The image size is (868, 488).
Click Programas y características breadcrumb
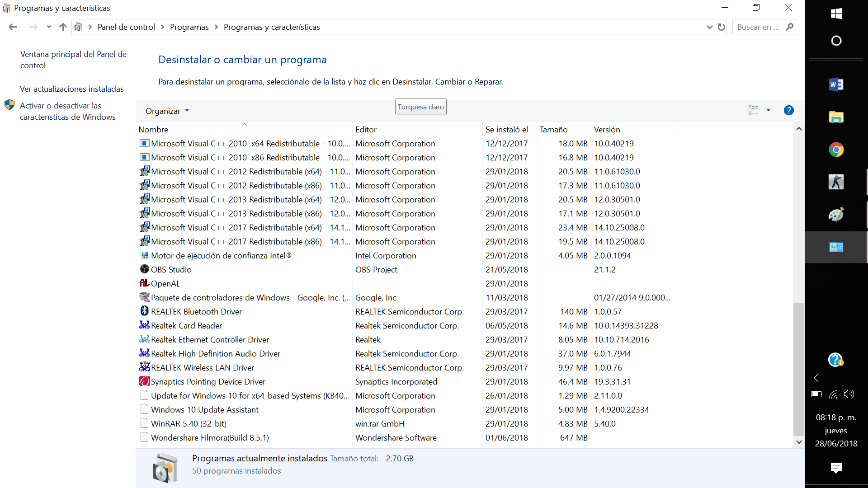coord(272,27)
